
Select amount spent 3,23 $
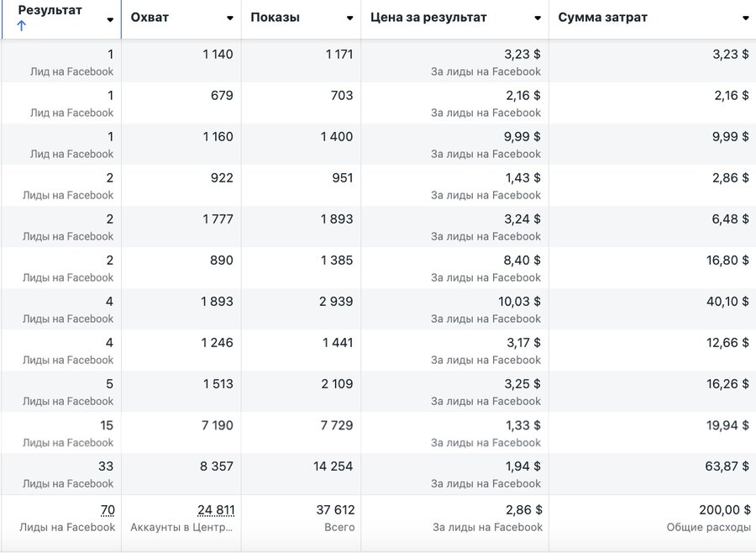click(731, 54)
